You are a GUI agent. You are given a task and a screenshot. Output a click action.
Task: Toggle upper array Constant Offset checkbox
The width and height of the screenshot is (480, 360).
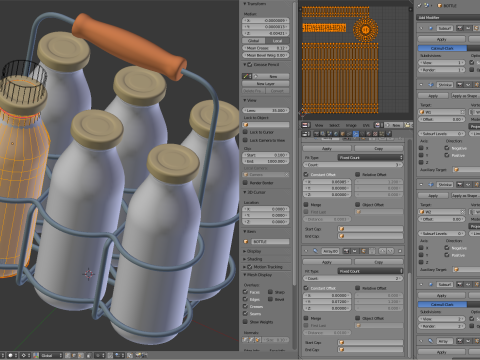pos(306,174)
